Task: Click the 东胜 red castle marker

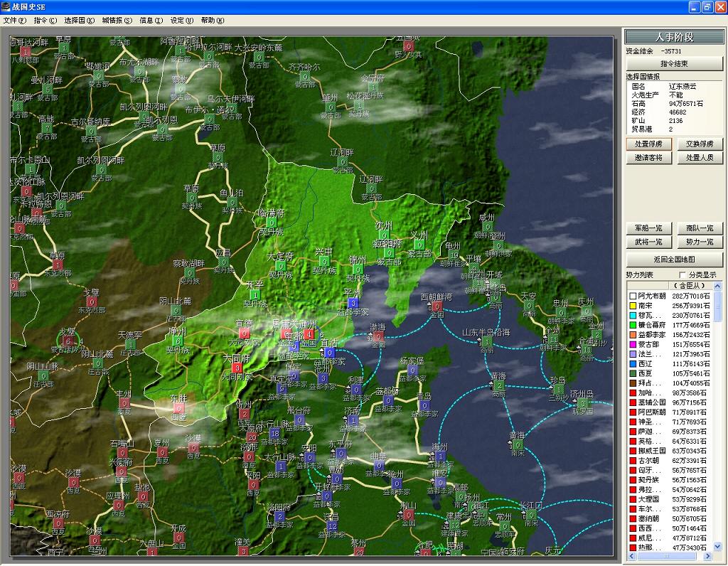Action: click(x=178, y=407)
